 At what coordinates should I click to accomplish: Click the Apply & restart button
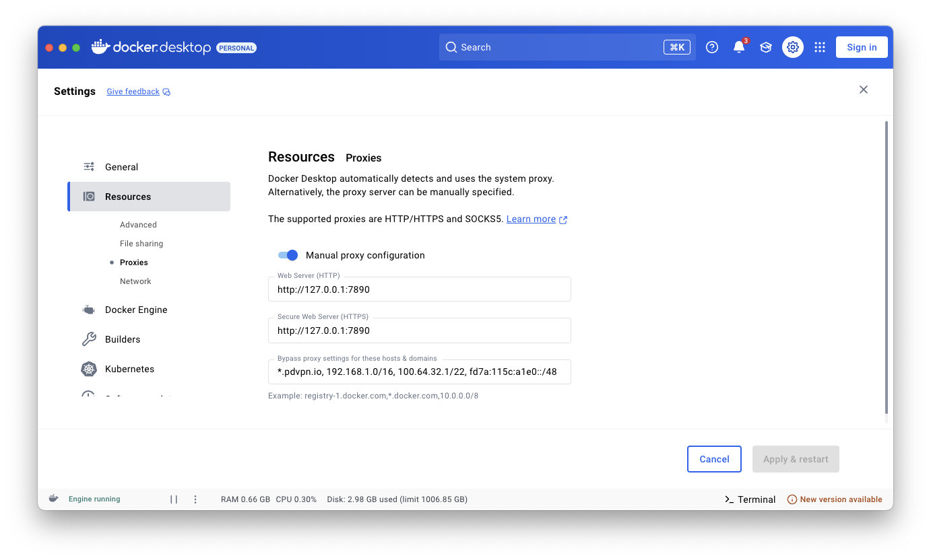(796, 459)
